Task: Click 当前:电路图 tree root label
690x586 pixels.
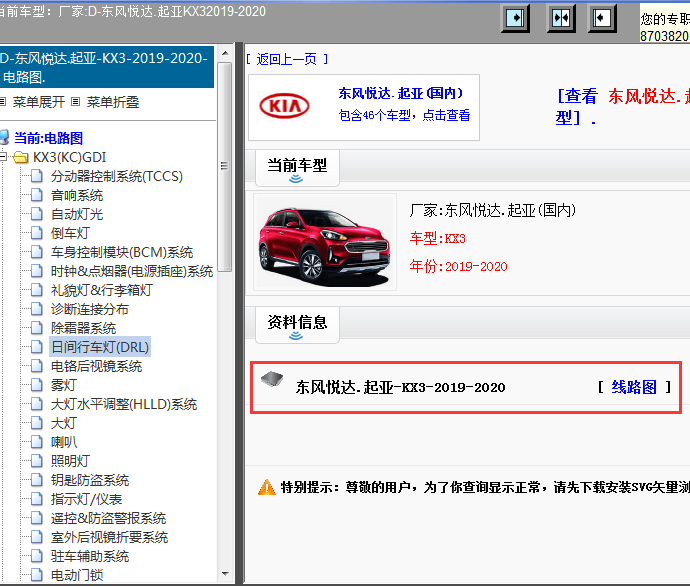Action: tap(48, 138)
